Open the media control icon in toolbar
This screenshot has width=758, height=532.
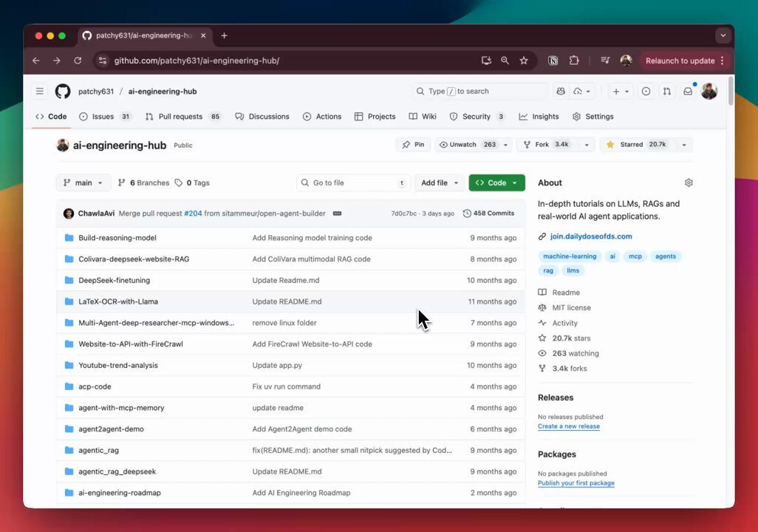tap(605, 61)
